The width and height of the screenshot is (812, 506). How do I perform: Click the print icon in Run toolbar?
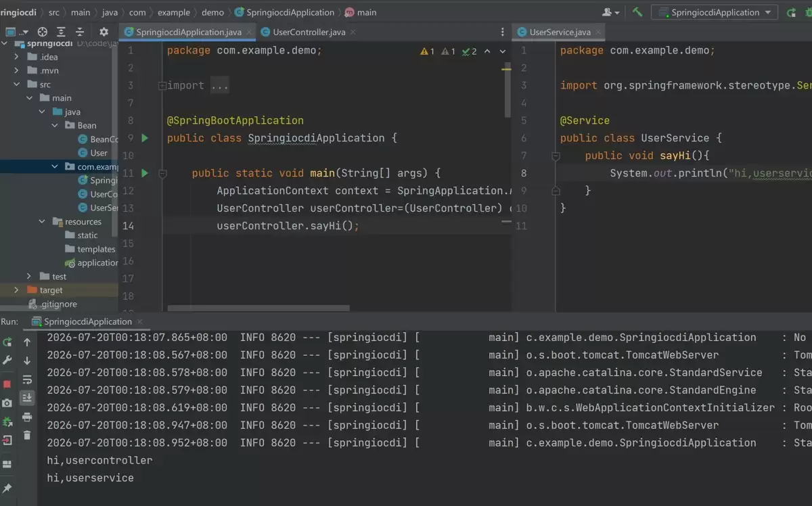click(27, 417)
